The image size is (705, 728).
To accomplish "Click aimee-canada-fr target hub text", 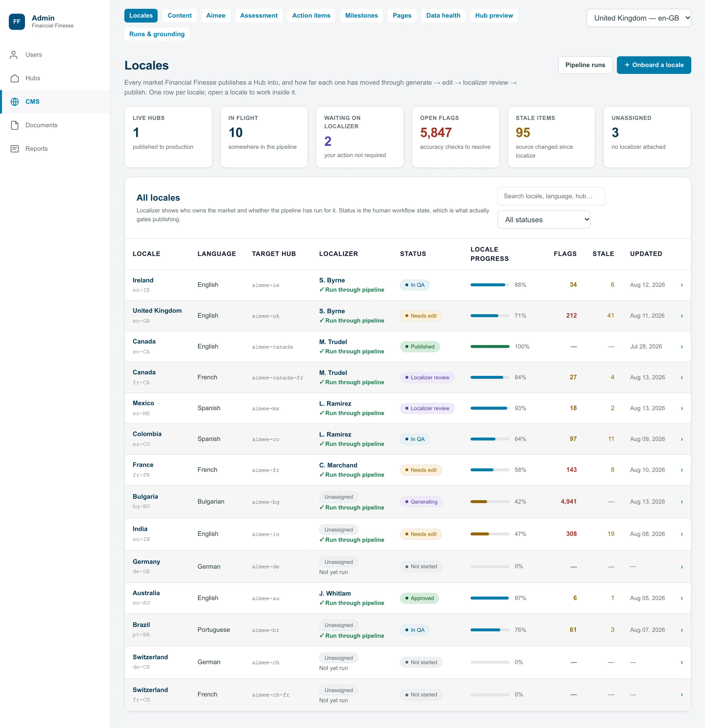I will [x=278, y=378].
